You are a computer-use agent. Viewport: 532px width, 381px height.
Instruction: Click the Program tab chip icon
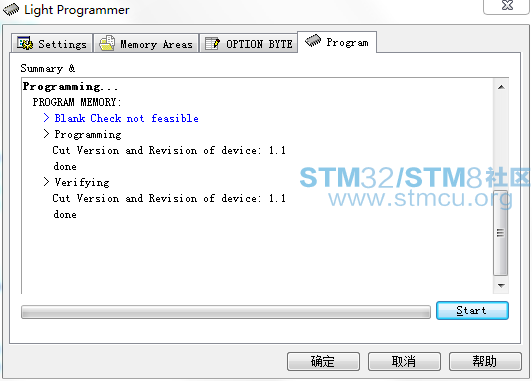click(313, 41)
